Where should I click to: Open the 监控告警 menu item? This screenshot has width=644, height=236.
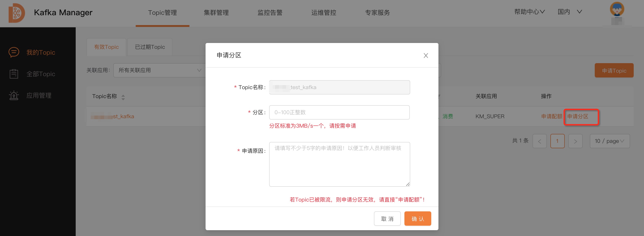[x=270, y=13]
